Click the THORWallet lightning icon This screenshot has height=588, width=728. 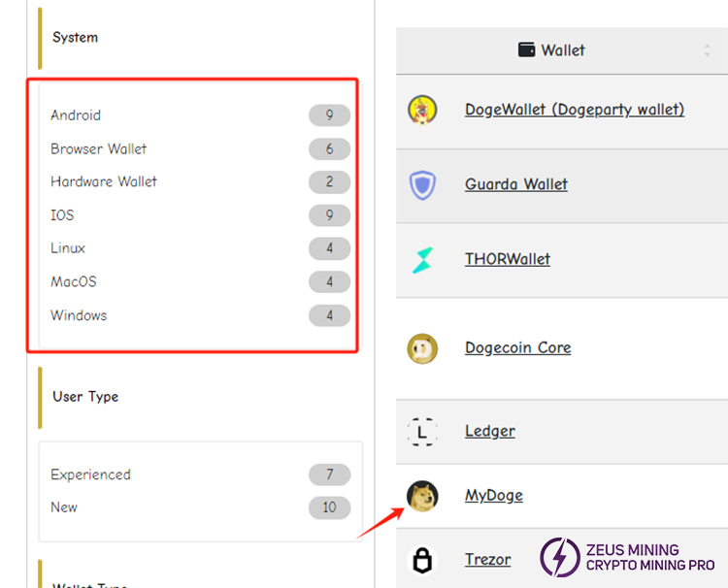click(x=422, y=259)
